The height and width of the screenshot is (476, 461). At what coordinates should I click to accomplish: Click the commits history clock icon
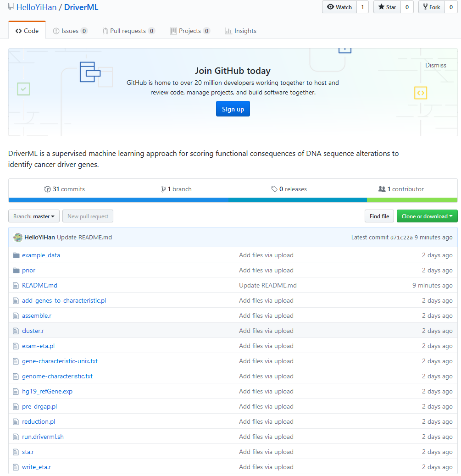click(x=47, y=189)
